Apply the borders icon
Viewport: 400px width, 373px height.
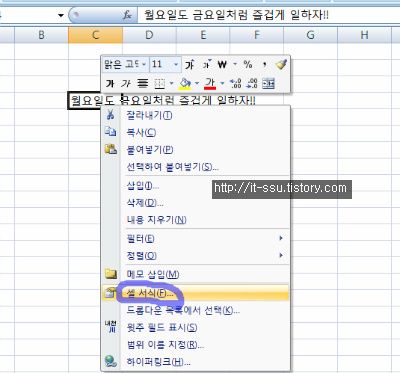160,83
